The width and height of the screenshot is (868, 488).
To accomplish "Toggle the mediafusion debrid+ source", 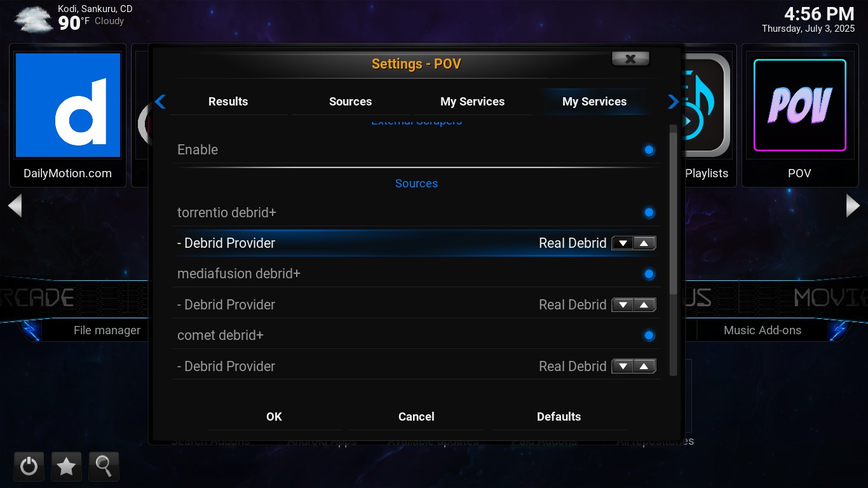I will point(649,274).
